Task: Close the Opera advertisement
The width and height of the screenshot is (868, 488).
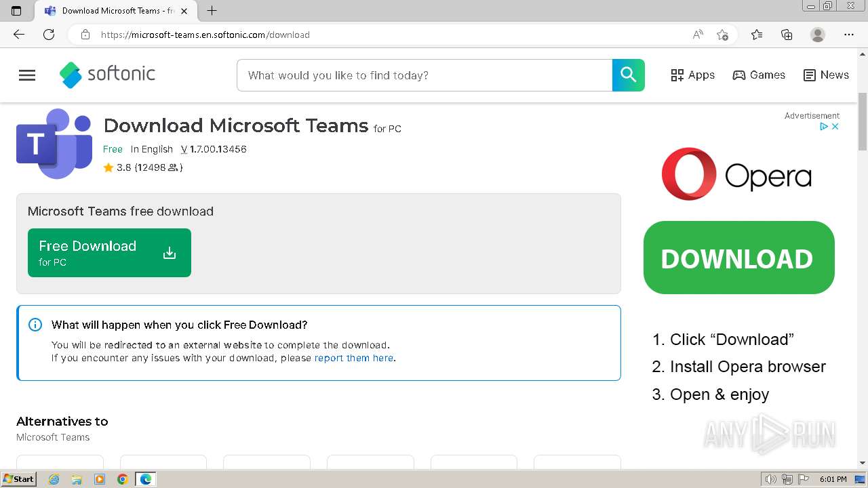Action: (x=835, y=127)
